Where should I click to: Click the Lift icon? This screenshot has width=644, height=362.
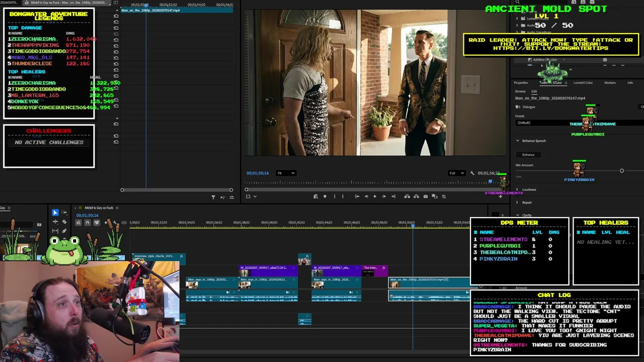tap(407, 197)
